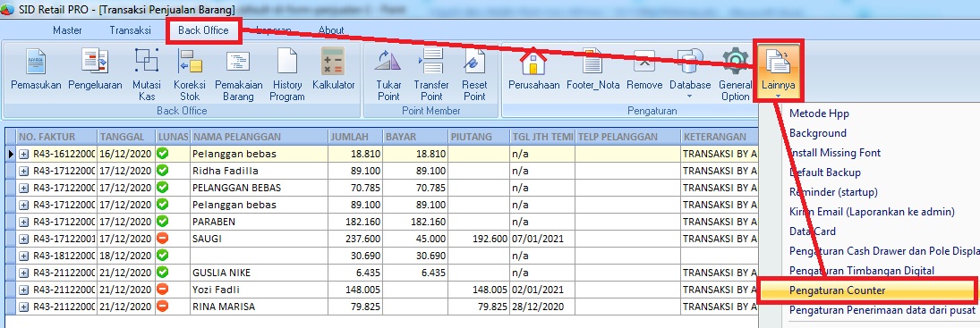Sort by the PIUTANG column header
Image resolution: width=980 pixels, height=328 pixels.
click(x=478, y=137)
